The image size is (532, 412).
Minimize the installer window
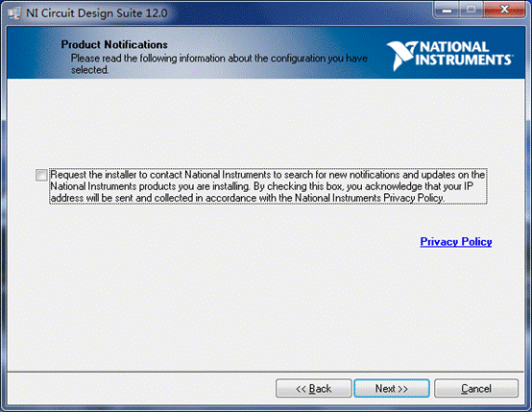(447, 11)
